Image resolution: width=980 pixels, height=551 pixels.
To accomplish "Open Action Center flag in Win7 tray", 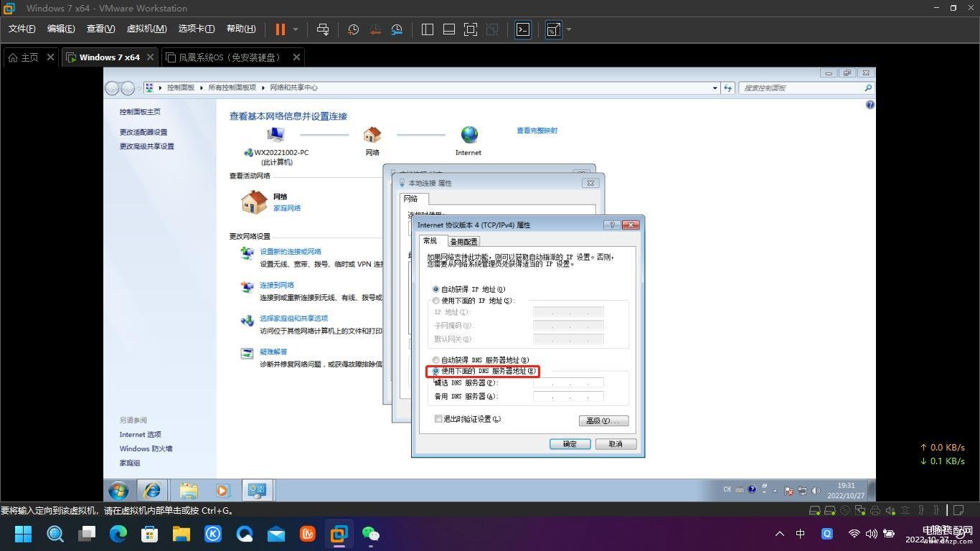I will [789, 491].
